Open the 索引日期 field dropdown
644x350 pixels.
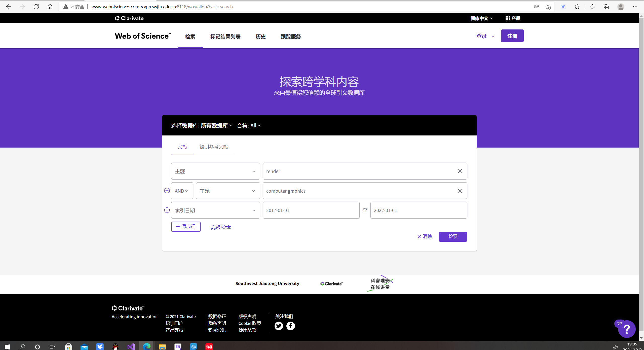(216, 210)
